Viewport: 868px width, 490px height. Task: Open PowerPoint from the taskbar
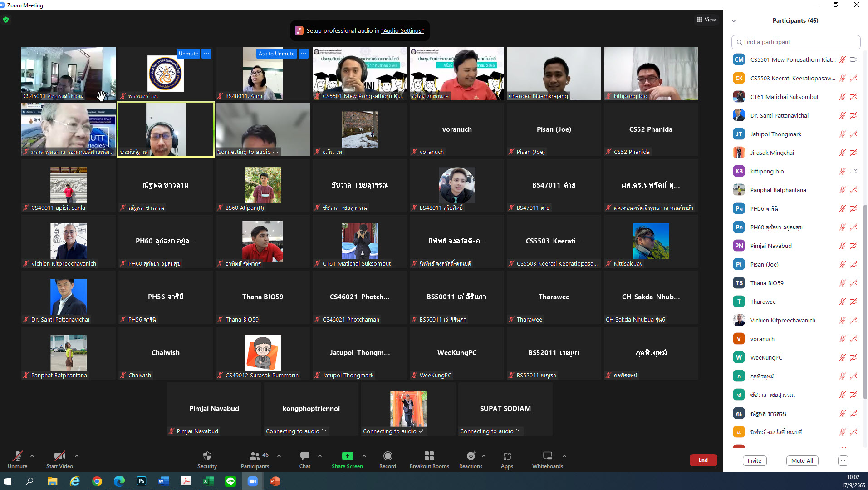(x=275, y=481)
